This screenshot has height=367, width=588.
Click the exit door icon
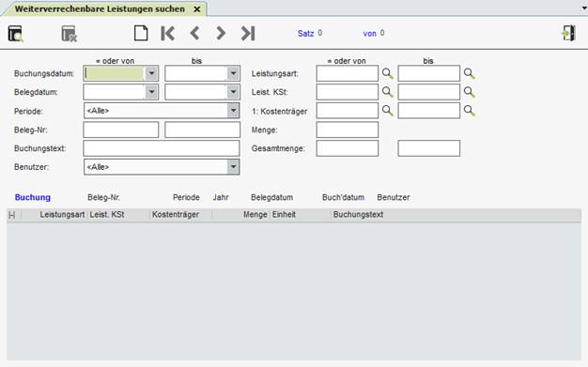(x=568, y=33)
